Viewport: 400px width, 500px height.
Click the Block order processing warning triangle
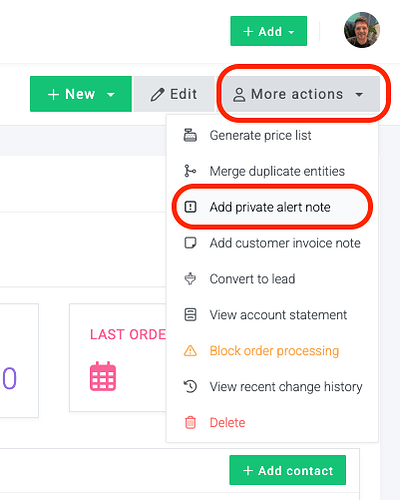[190, 351]
